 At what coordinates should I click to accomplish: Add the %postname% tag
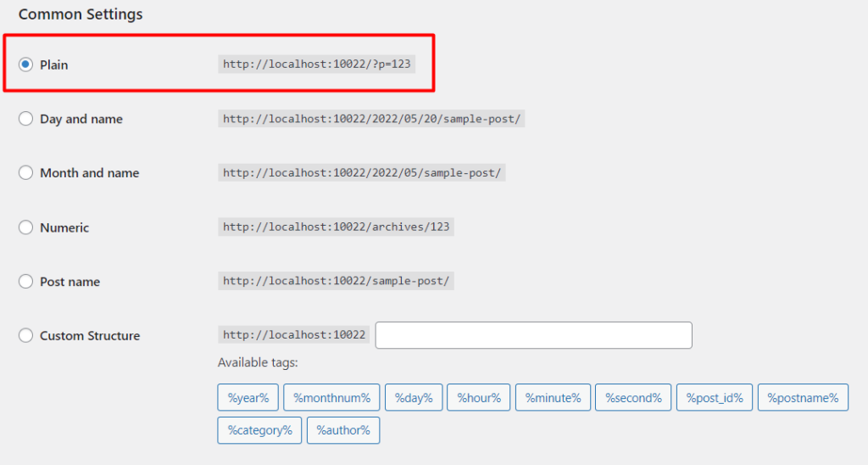tap(803, 397)
